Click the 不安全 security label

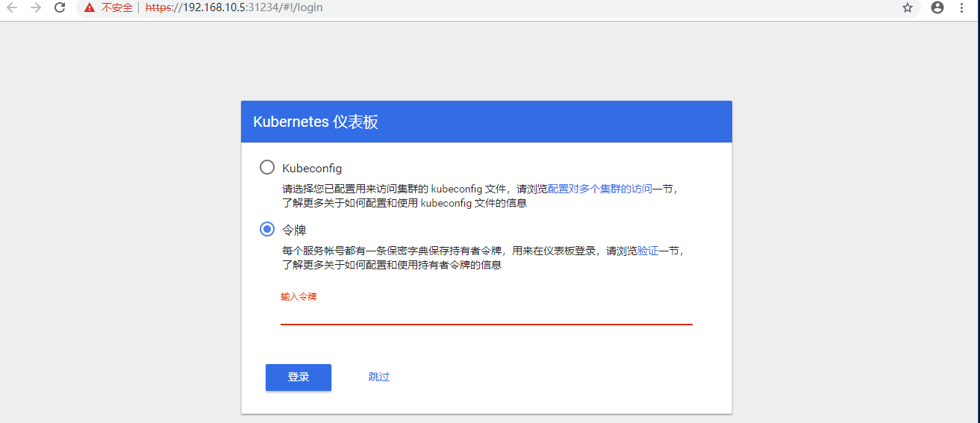tap(117, 7)
